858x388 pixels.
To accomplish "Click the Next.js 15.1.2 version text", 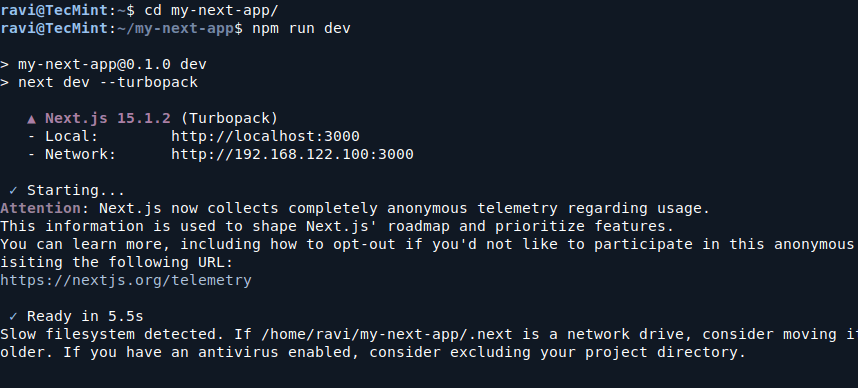I will point(108,118).
